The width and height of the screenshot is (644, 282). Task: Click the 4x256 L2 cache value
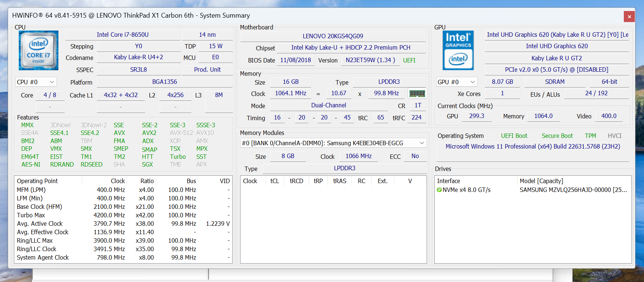pos(176,95)
